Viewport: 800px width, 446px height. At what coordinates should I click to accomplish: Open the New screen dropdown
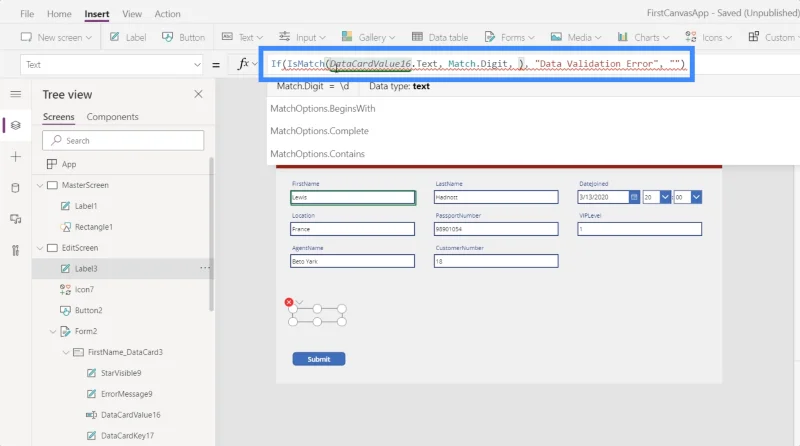click(x=56, y=37)
